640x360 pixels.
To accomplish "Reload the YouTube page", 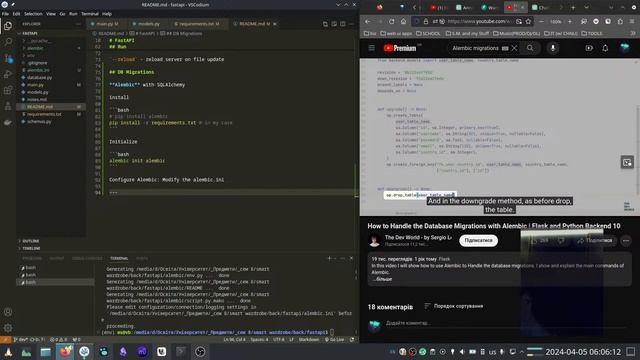I will click(391, 21).
